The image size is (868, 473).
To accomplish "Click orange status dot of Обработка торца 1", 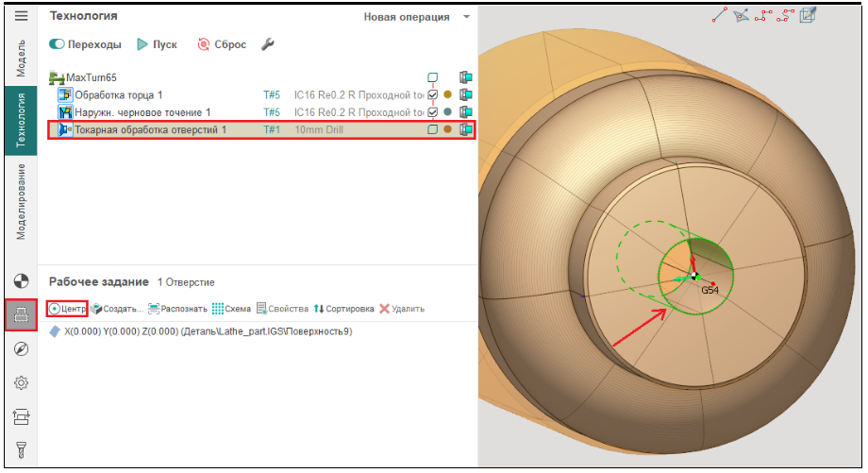I will coord(447,95).
